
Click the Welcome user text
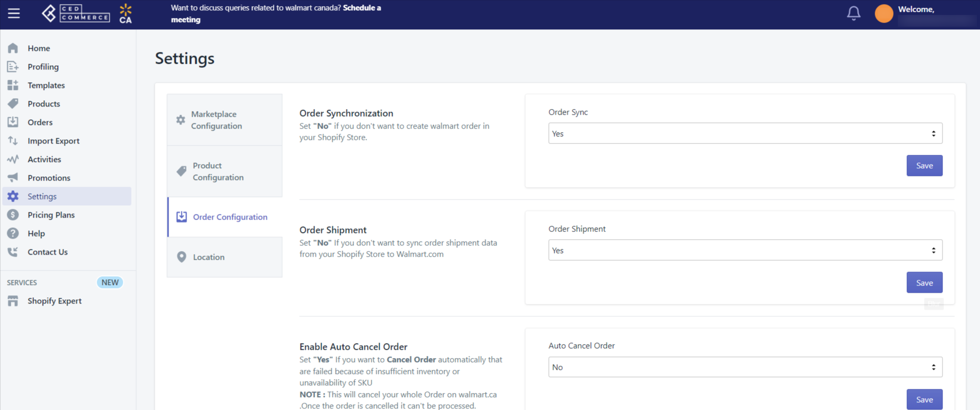[916, 9]
